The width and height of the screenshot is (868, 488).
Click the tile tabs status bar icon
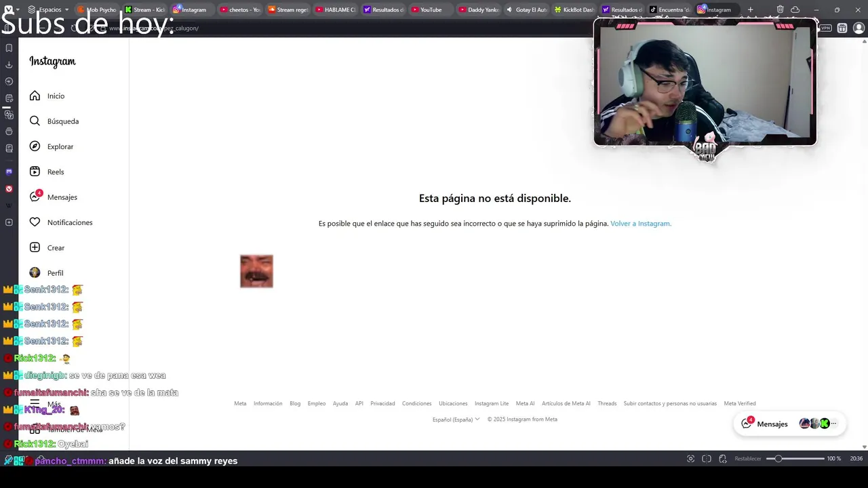(707, 459)
